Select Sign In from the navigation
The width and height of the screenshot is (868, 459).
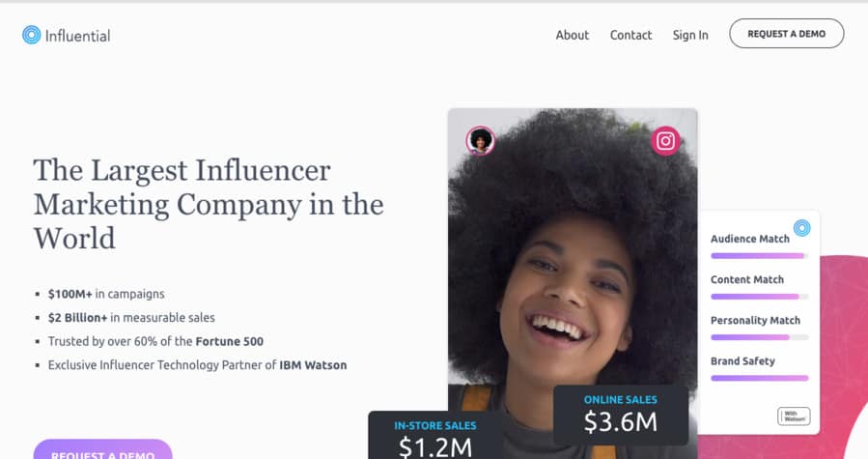tap(690, 35)
